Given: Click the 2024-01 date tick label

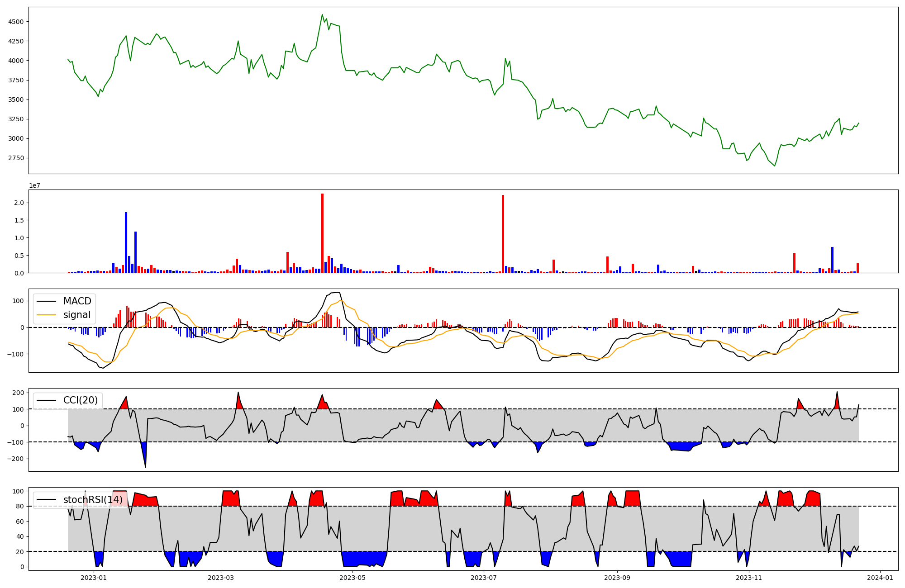Looking at the screenshot, I should point(880,578).
